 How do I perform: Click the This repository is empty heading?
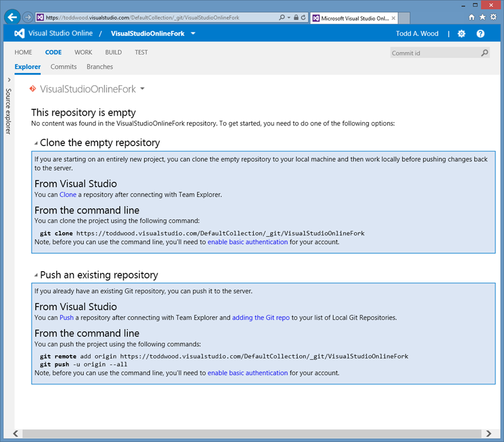[83, 112]
